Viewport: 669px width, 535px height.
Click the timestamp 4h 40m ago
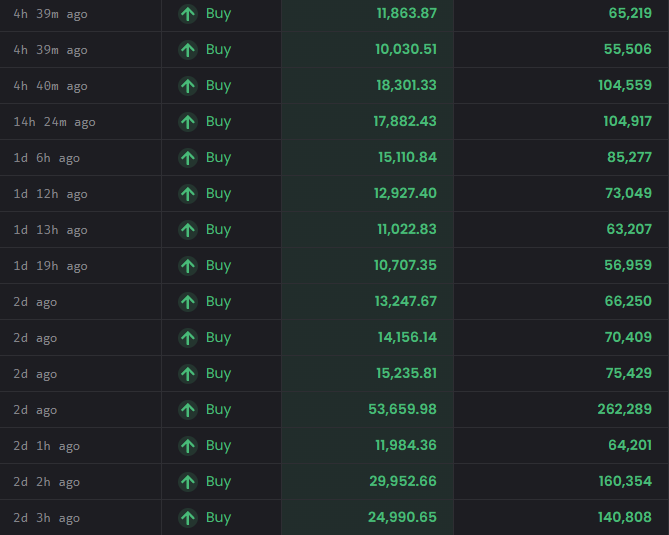tap(50, 86)
